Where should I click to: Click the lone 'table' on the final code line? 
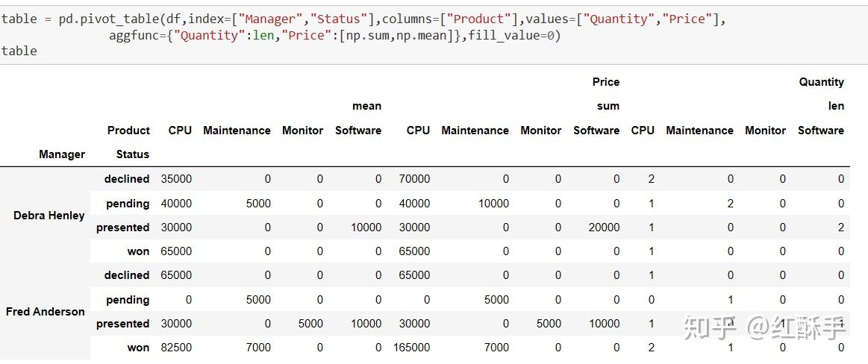coord(19,51)
